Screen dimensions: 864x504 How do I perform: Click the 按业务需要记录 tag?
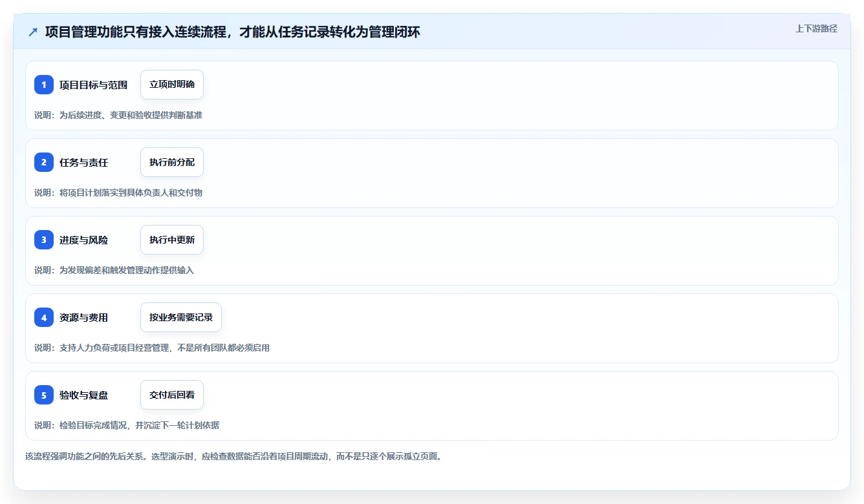tap(181, 317)
